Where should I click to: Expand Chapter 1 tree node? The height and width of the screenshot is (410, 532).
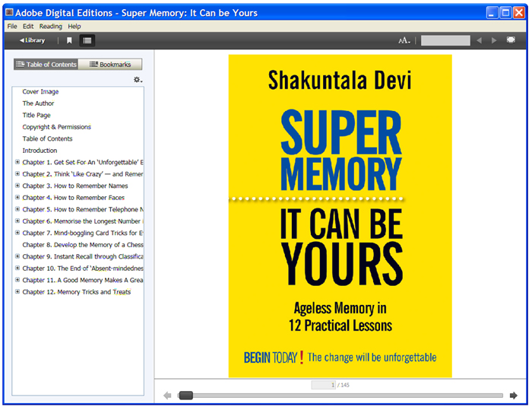point(17,162)
